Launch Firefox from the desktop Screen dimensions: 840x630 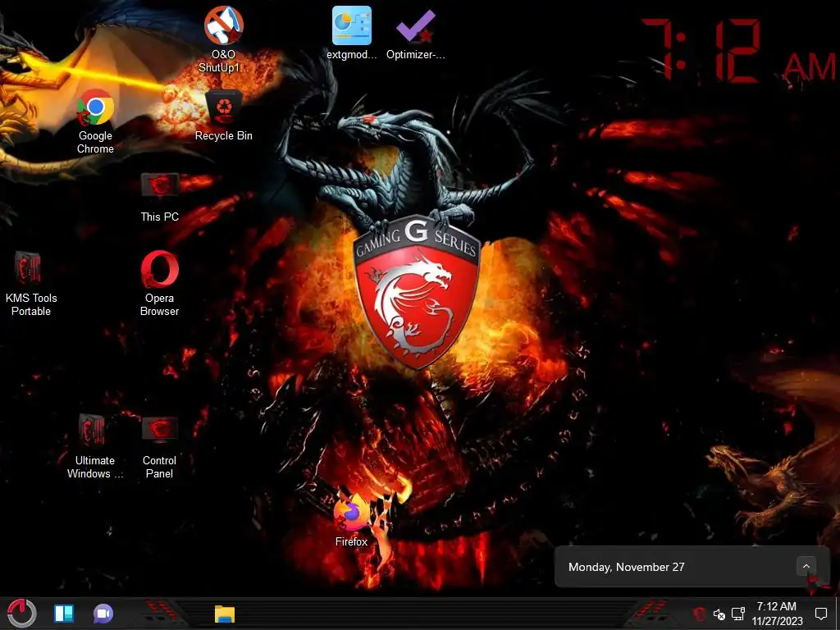[x=351, y=521]
